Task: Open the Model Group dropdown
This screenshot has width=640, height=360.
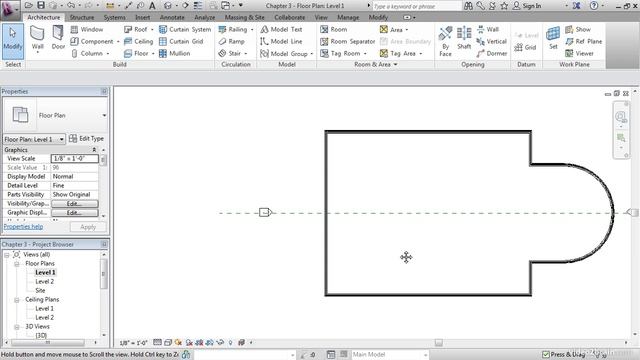Action: point(312,53)
